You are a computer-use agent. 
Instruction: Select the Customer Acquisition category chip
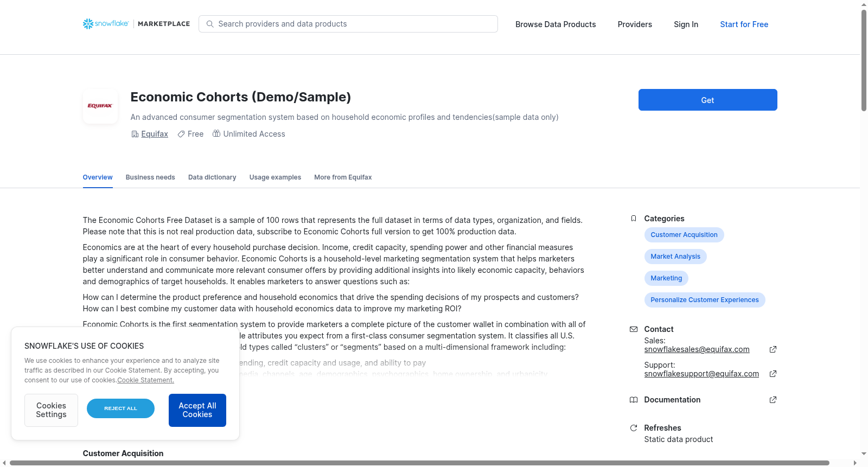pyautogui.click(x=684, y=235)
